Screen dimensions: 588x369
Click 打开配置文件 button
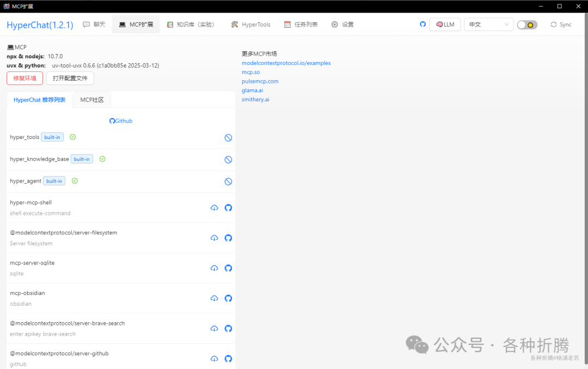[x=70, y=78]
